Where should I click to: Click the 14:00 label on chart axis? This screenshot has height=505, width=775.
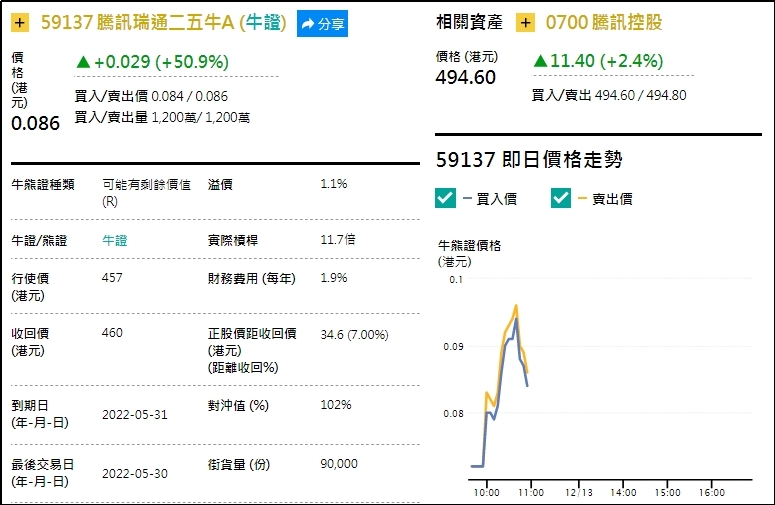[623, 493]
